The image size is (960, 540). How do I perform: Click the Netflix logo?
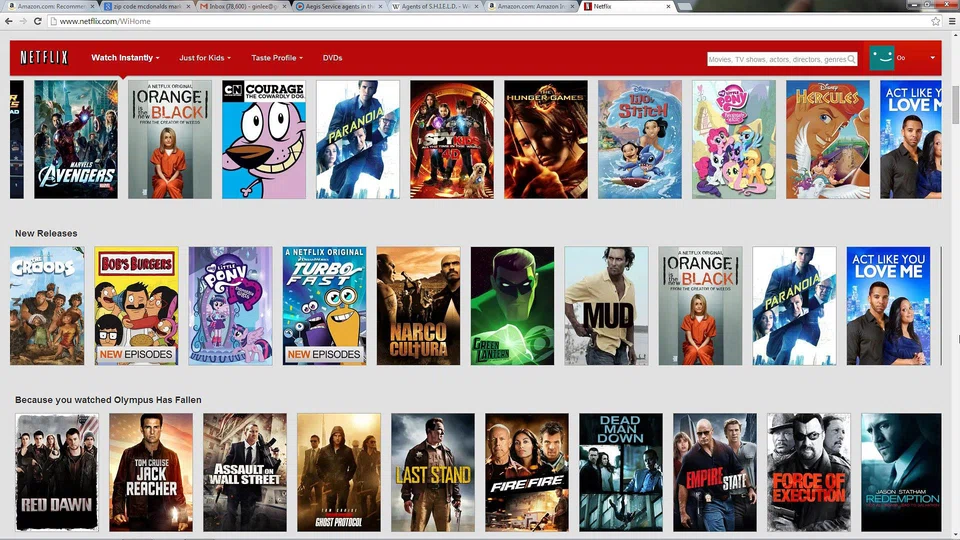click(x=44, y=58)
